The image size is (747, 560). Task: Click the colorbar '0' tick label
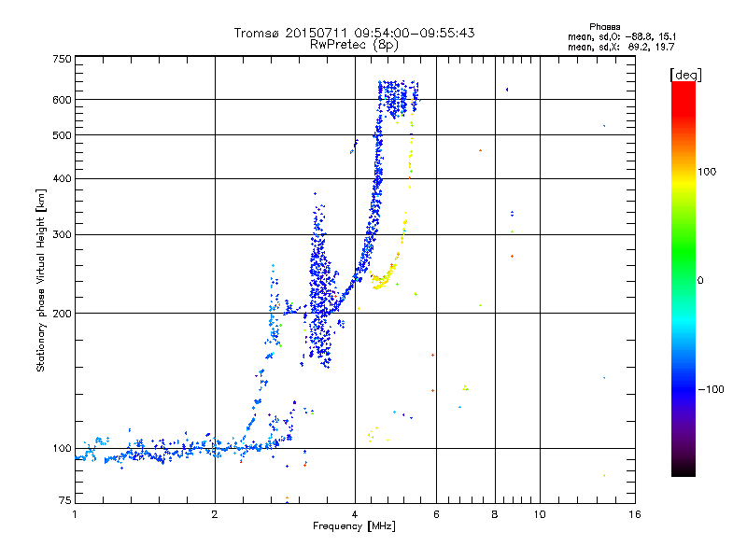(700, 281)
